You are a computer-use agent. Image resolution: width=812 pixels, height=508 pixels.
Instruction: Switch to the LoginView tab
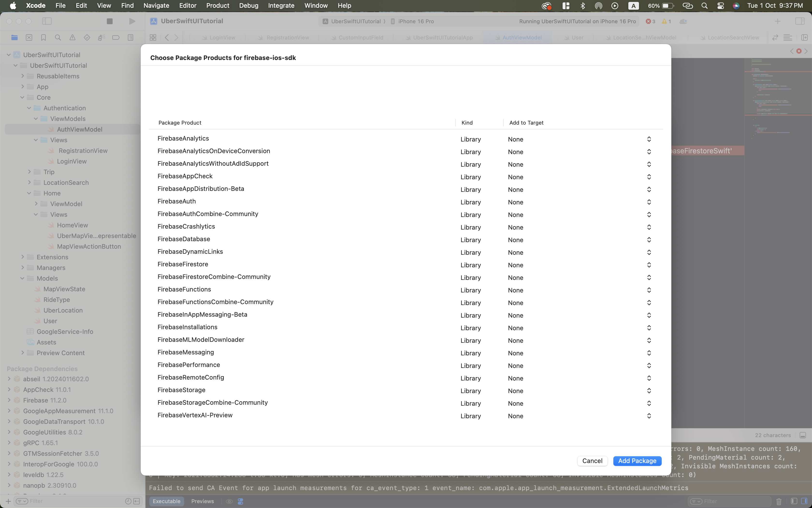tap(218, 38)
